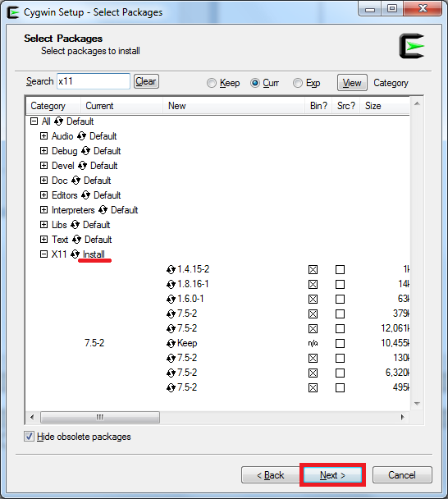This screenshot has height=499, width=448.
Task: Toggle the Bin checkbox for 1.6.0-1
Action: tap(313, 299)
